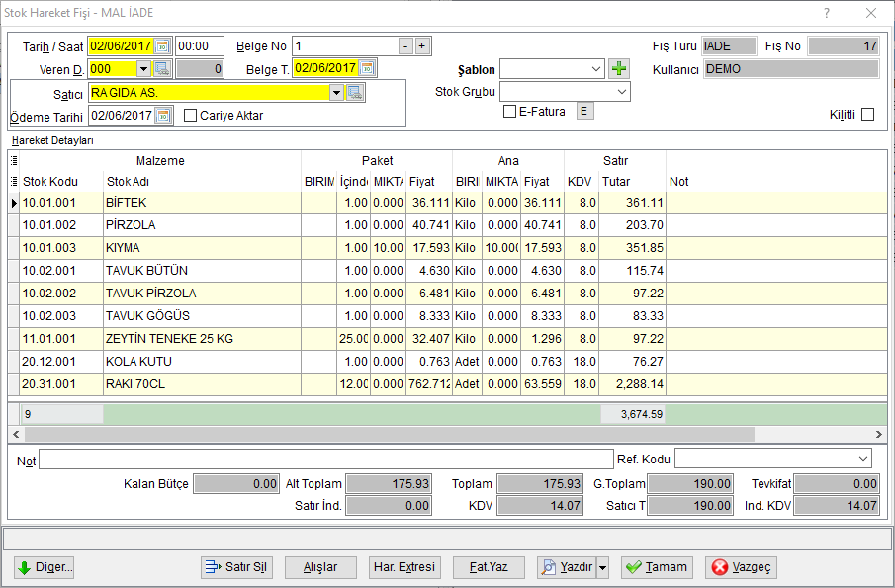The image size is (895, 588).
Task: Expand the Şablon dropdown
Action: pyautogui.click(x=596, y=69)
